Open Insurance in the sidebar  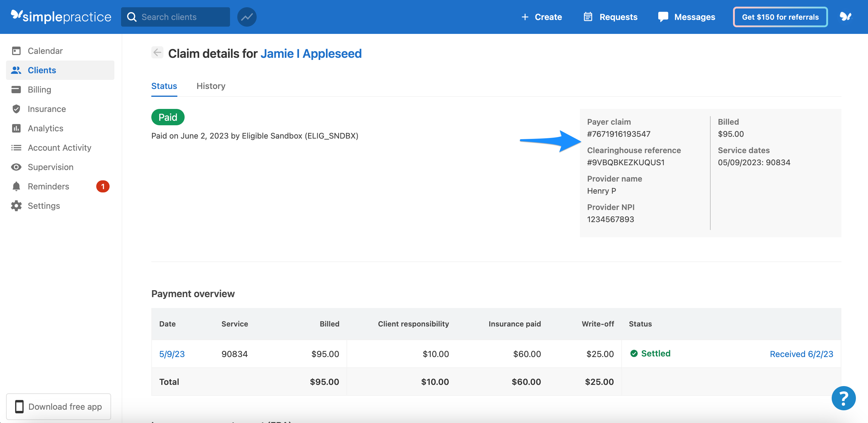60,109
